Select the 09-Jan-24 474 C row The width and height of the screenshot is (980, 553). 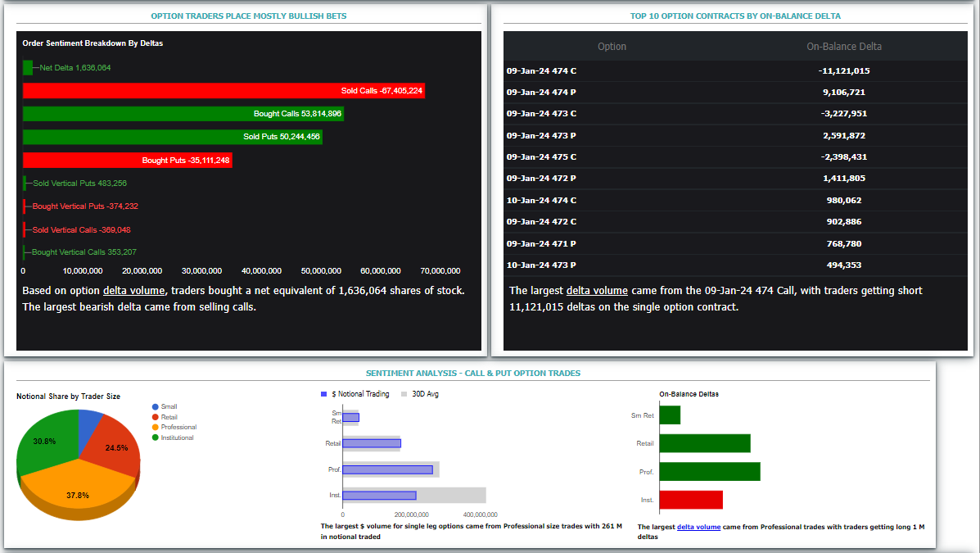(x=735, y=70)
